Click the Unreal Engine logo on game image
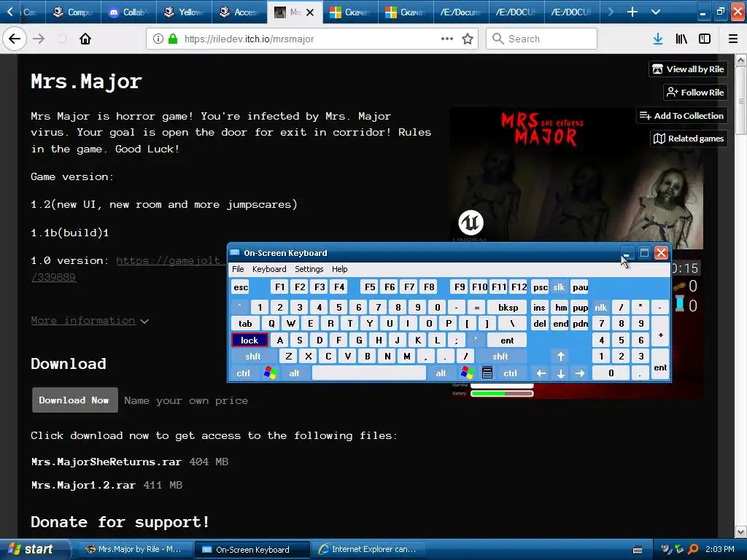The image size is (747, 560). (471, 222)
